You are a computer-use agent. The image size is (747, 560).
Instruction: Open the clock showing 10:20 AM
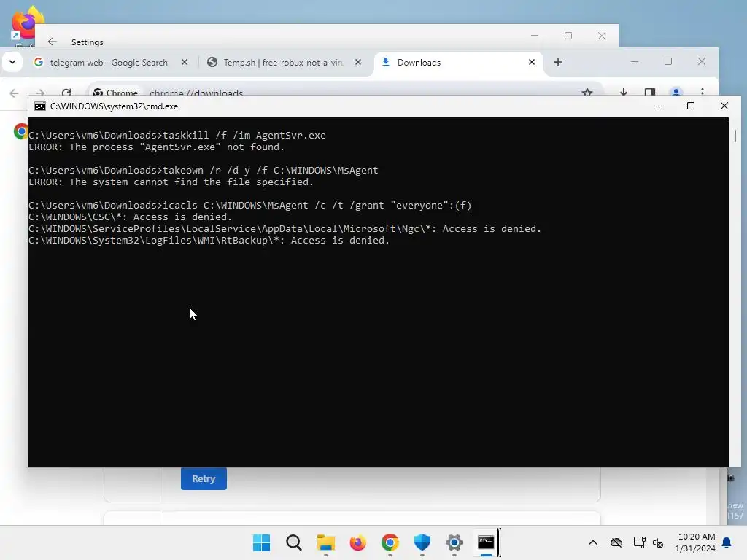(695, 542)
